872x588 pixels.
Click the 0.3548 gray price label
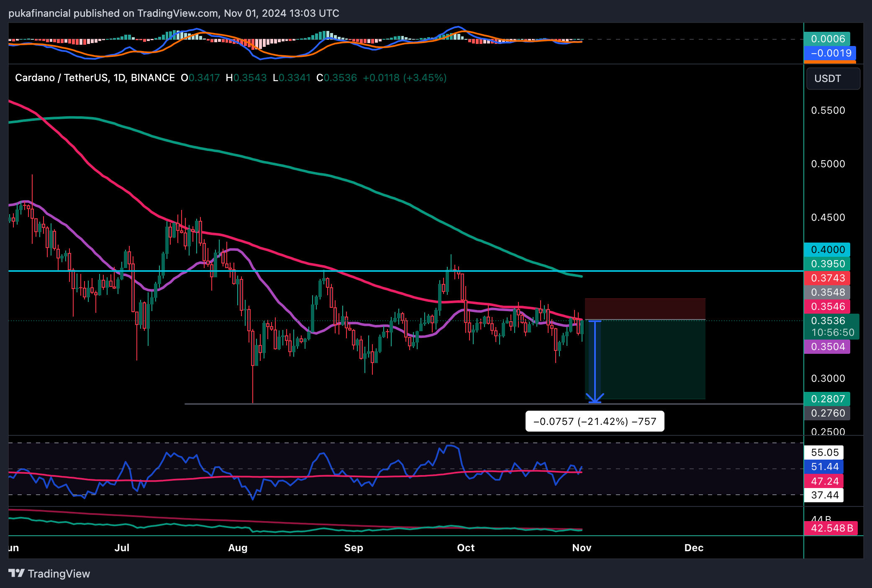pos(827,292)
